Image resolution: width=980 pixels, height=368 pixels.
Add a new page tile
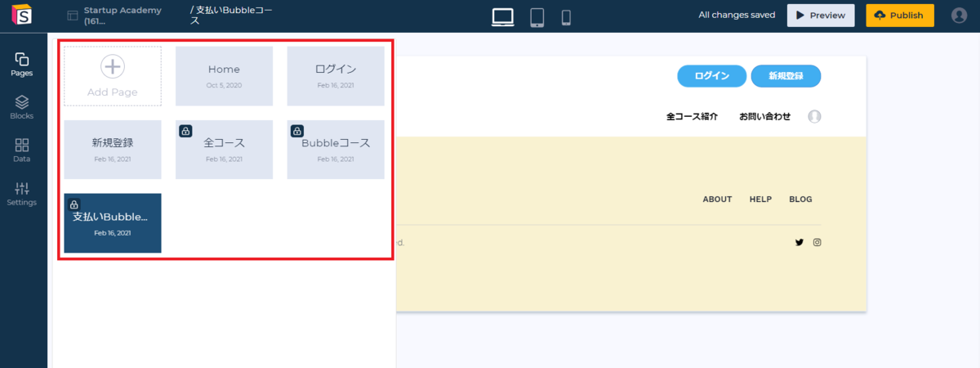click(x=113, y=76)
